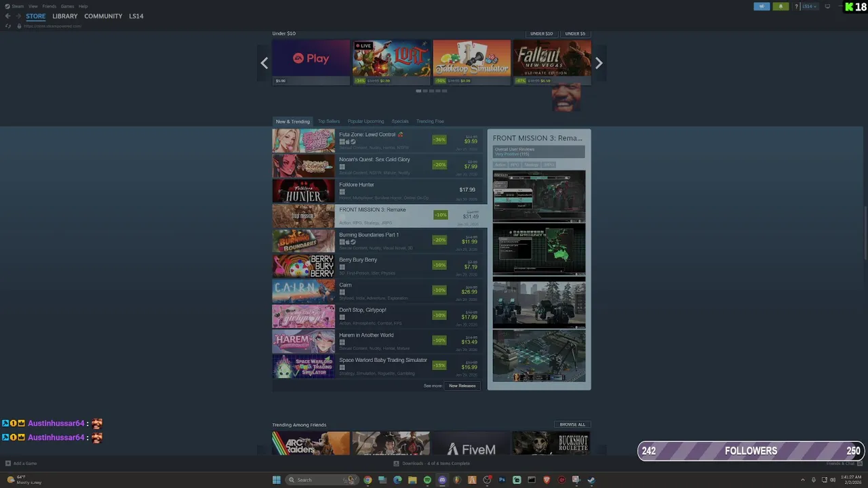Open the LS14 profile section
Image resolution: width=868 pixels, height=488 pixels.
[136, 16]
